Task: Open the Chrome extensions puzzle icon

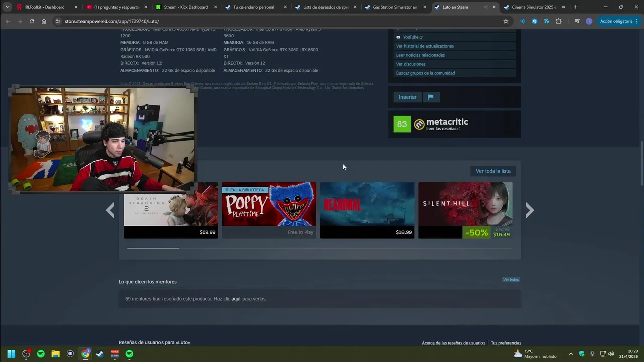Action: (559, 21)
